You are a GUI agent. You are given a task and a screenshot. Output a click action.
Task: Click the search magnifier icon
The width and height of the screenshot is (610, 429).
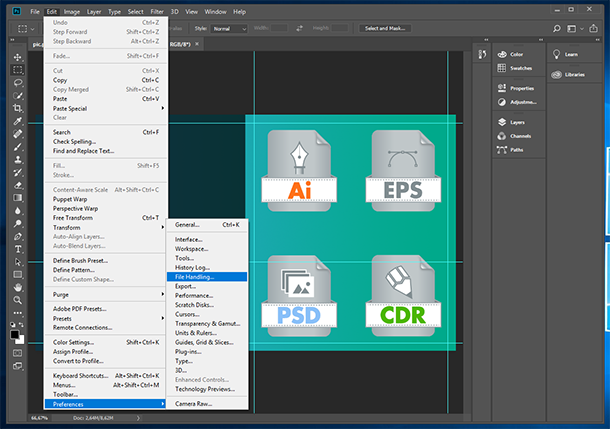(x=555, y=28)
